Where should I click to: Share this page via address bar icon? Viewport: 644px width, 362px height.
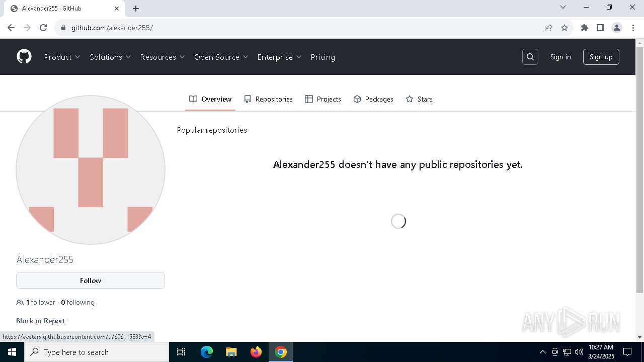coord(548,28)
